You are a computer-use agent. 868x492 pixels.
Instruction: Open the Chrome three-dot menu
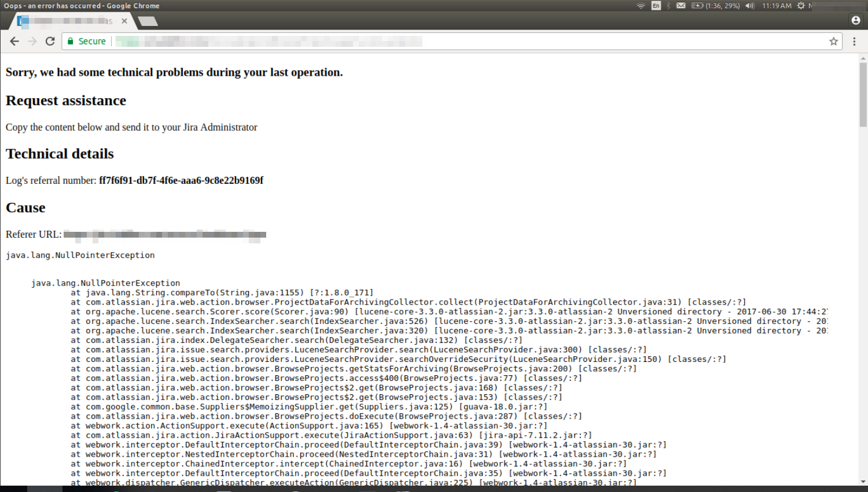pyautogui.click(x=854, y=41)
